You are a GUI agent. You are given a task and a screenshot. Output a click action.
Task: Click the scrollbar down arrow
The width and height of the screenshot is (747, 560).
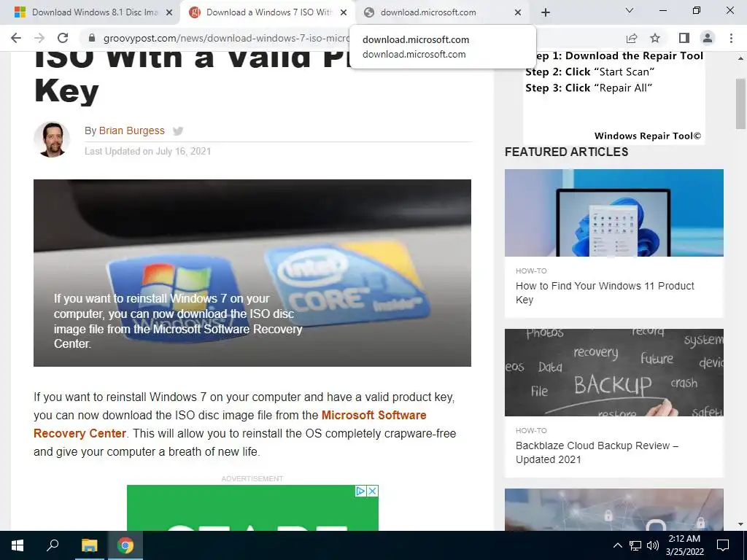tap(740, 524)
